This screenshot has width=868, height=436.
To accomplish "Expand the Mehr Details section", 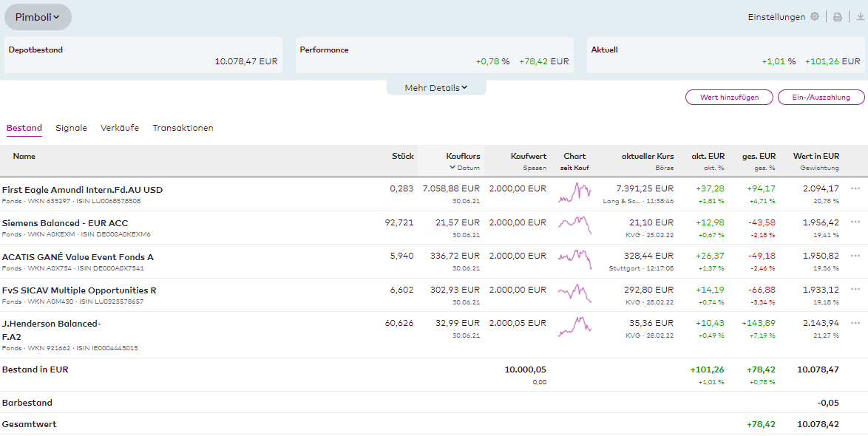I will click(x=436, y=88).
